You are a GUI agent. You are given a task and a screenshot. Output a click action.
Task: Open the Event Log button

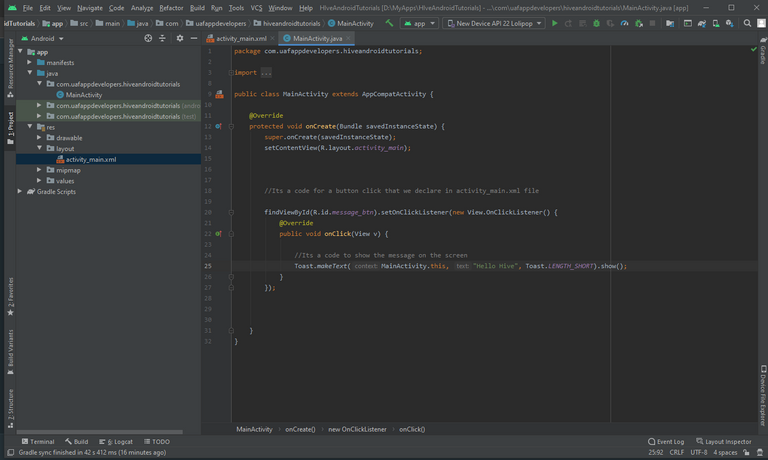[665, 441]
